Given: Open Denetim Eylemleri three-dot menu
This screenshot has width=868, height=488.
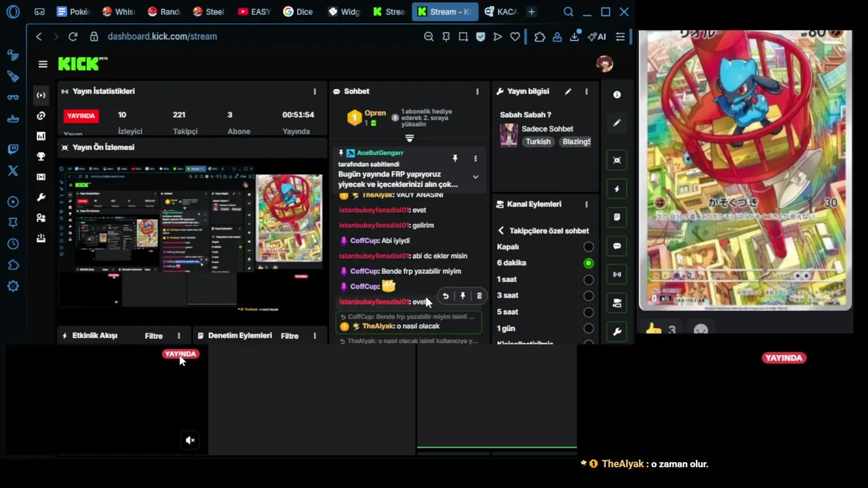Looking at the screenshot, I should [315, 336].
